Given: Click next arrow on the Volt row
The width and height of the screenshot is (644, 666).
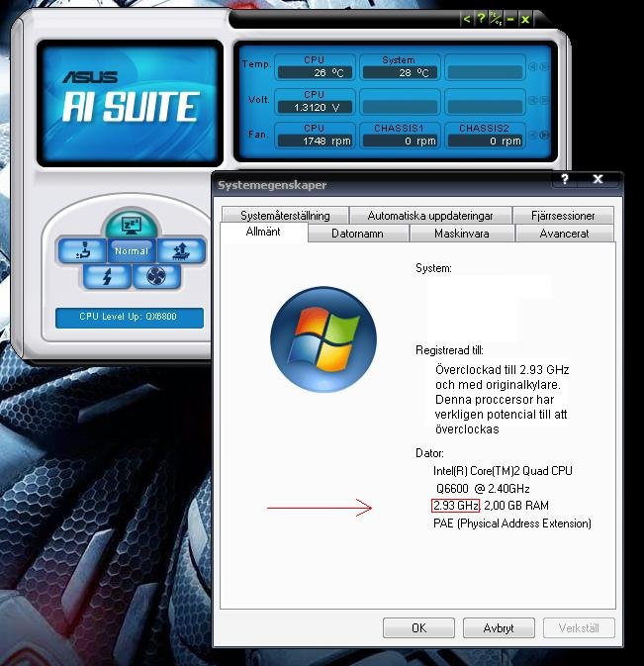Looking at the screenshot, I should [x=544, y=100].
